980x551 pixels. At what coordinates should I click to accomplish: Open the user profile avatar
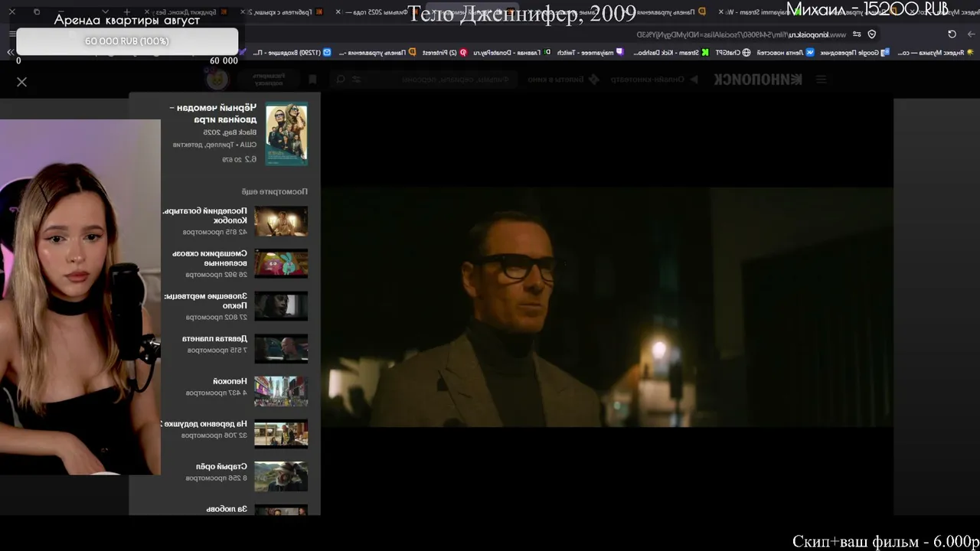coord(217,79)
